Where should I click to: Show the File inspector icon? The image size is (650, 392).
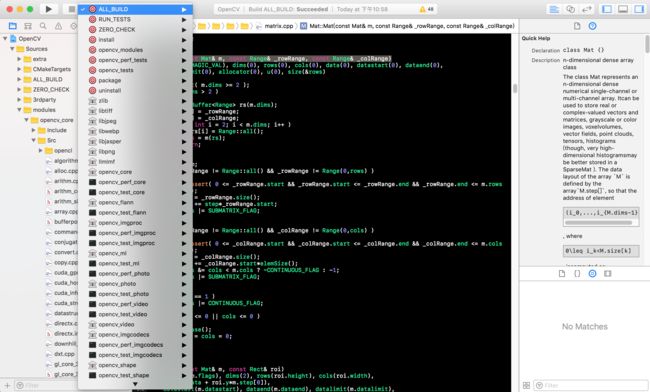577,26
